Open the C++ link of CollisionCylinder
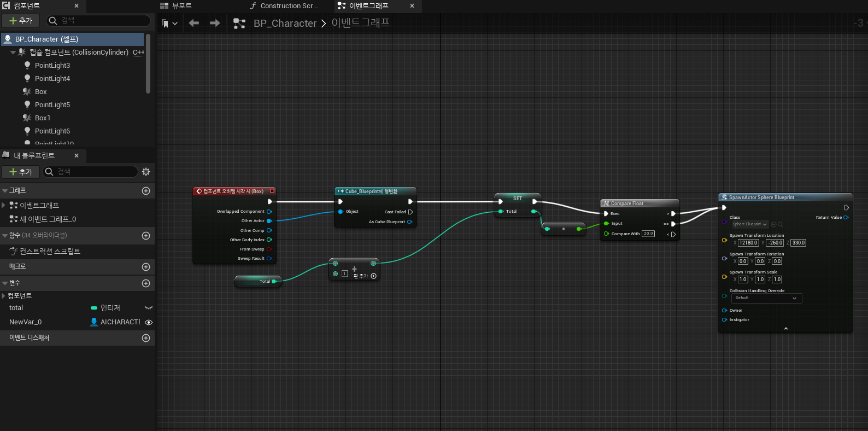 click(138, 53)
